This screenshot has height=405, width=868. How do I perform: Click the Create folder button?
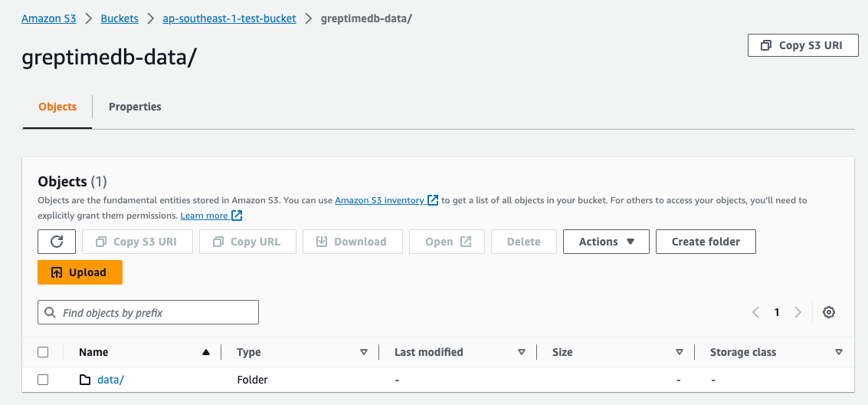coord(706,242)
